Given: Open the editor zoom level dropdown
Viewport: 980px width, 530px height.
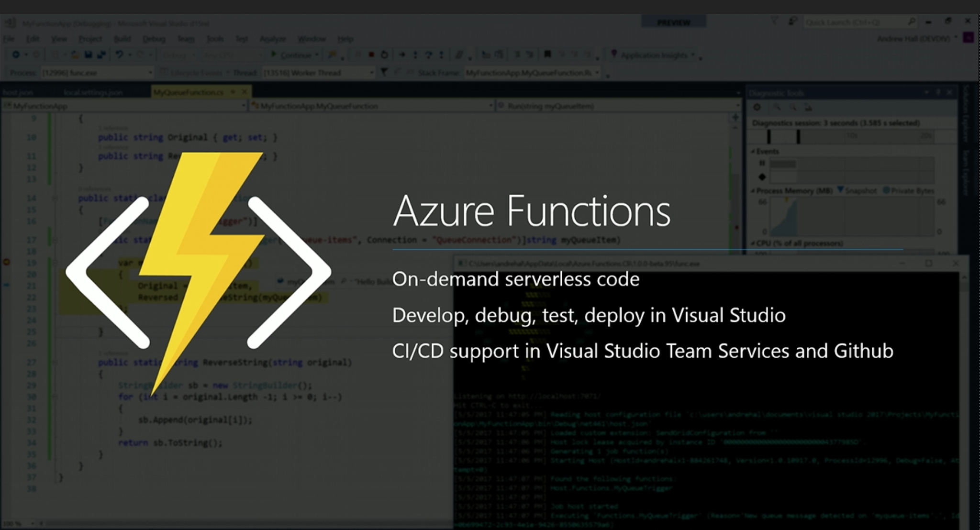Looking at the screenshot, I should (20, 523).
